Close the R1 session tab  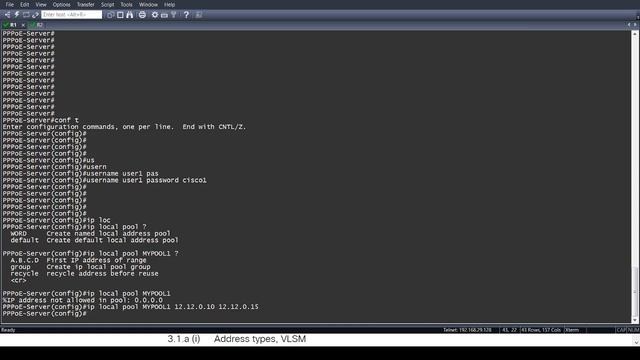coord(23,25)
